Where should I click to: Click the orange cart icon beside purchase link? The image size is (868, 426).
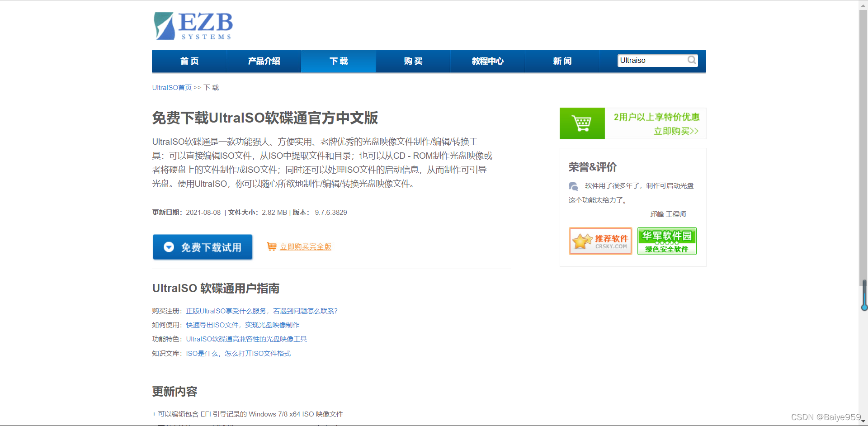[x=272, y=246]
